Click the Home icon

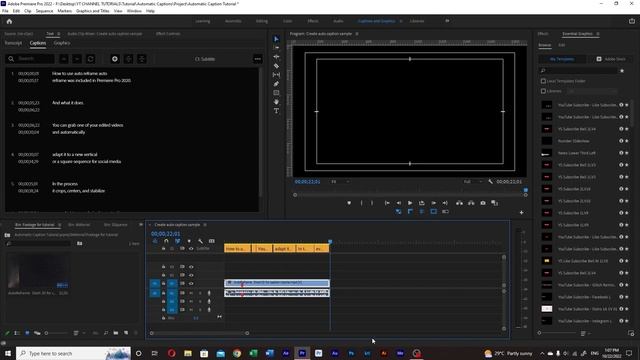click(x=9, y=21)
